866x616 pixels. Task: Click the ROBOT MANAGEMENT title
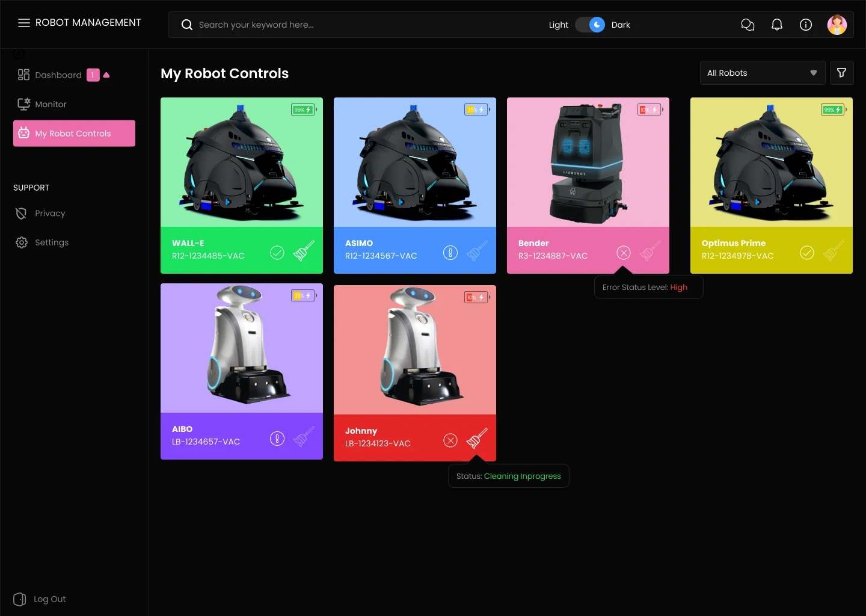tap(88, 23)
